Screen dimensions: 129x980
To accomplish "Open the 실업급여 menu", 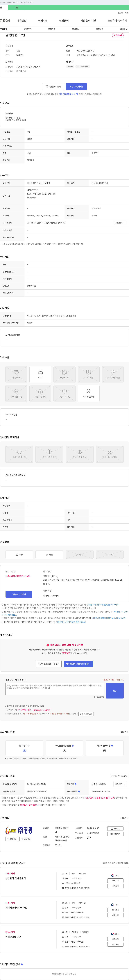I will [64, 21].
